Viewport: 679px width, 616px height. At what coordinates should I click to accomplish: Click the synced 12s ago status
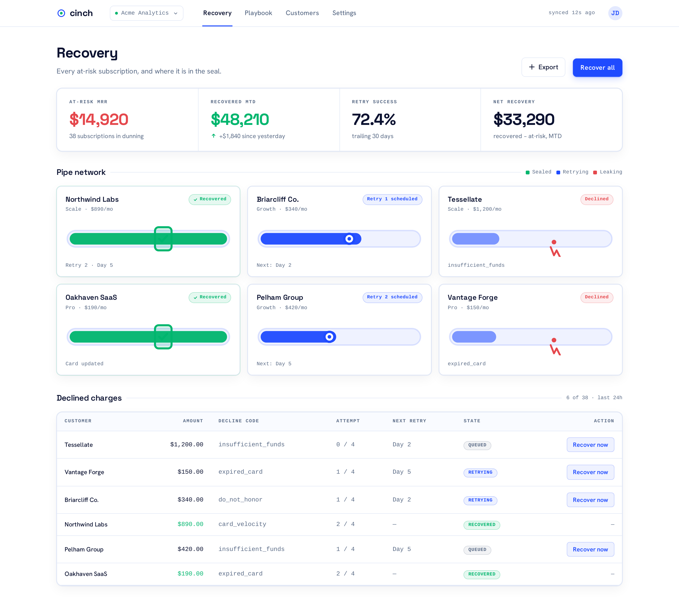pos(571,13)
